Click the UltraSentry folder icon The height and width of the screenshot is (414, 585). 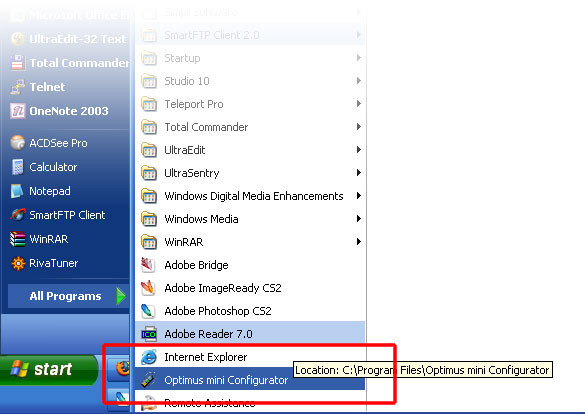(x=148, y=173)
